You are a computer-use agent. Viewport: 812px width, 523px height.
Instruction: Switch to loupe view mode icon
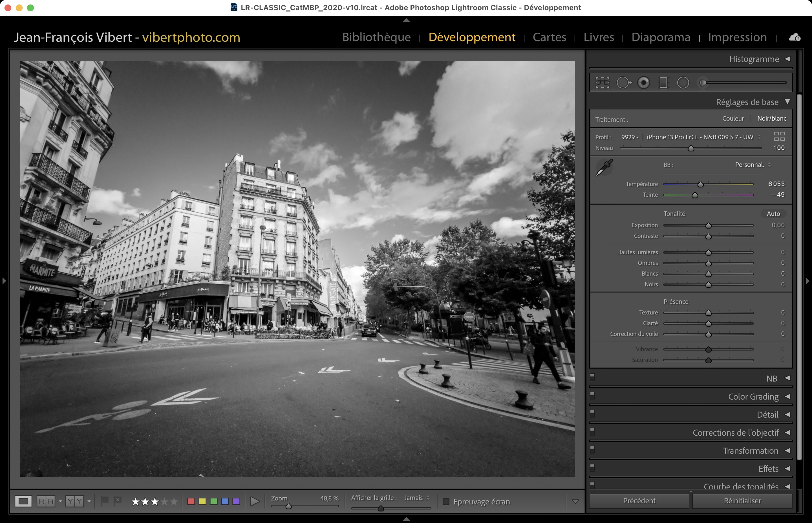point(23,501)
